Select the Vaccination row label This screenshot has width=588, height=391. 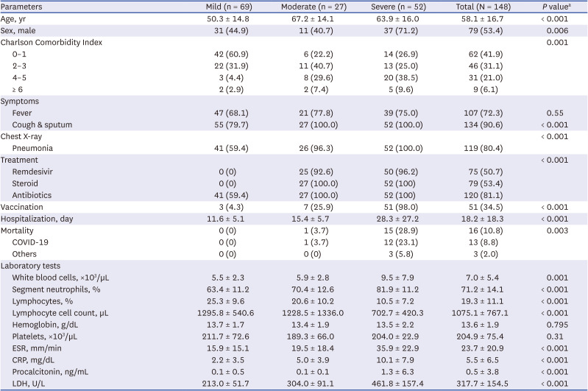[x=25, y=206]
